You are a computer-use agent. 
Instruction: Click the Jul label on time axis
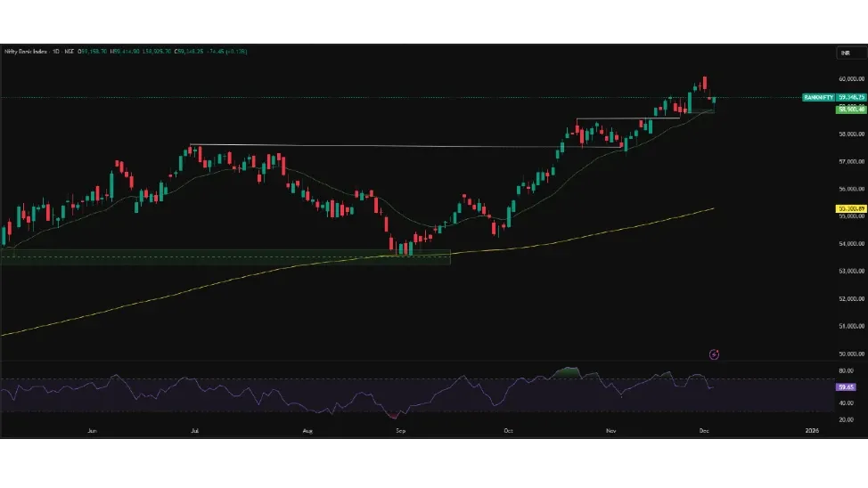[194, 430]
